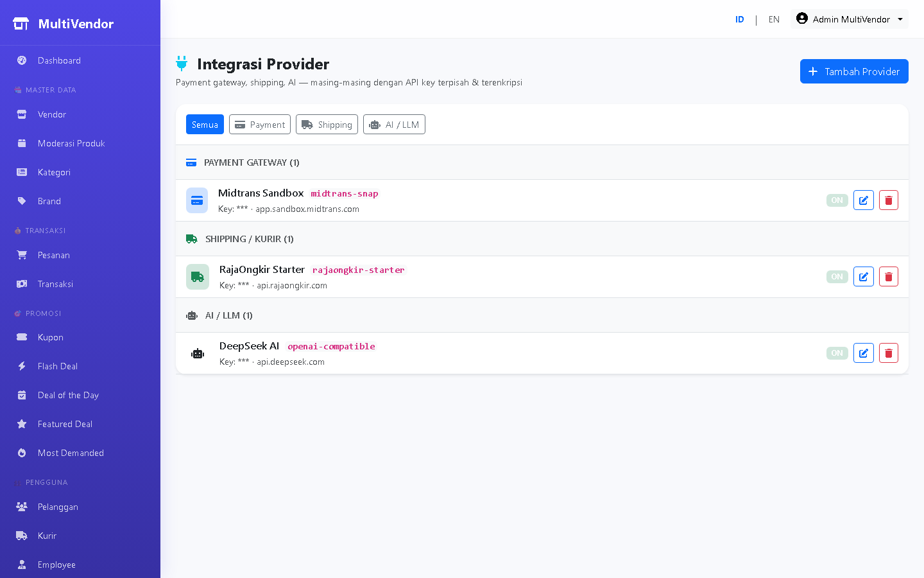Viewport: 924px width, 578px height.
Task: Open Employee sidebar link
Action: pos(80,565)
